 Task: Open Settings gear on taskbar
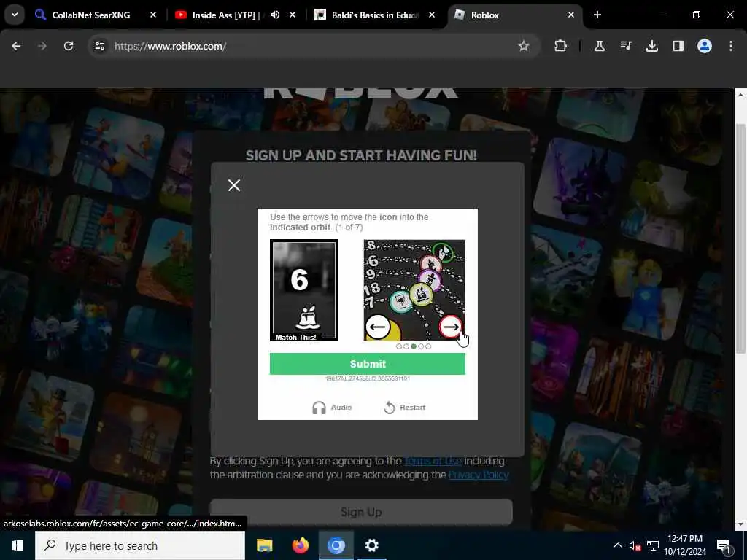pyautogui.click(x=371, y=545)
